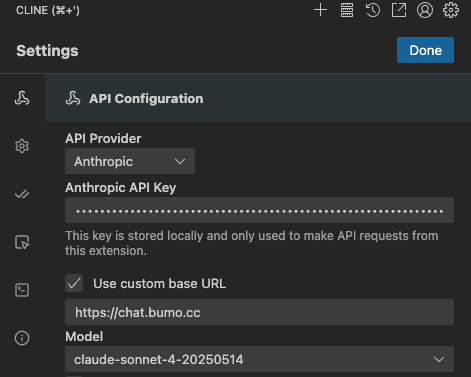
Task: Open Terminal settings sidebar icon
Action: 22,290
